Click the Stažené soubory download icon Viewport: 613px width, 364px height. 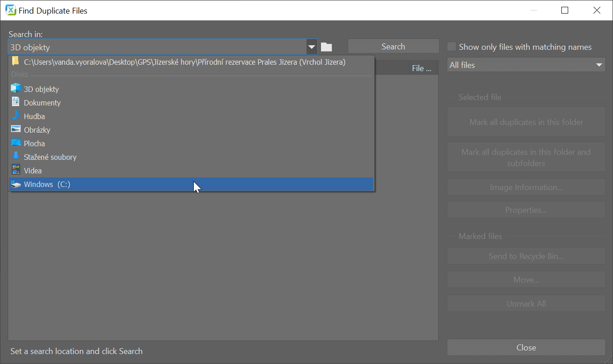point(15,157)
